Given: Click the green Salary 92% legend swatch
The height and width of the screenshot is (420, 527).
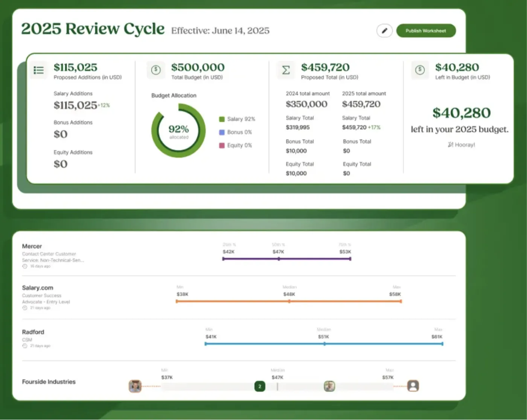Looking at the screenshot, I should [x=222, y=119].
